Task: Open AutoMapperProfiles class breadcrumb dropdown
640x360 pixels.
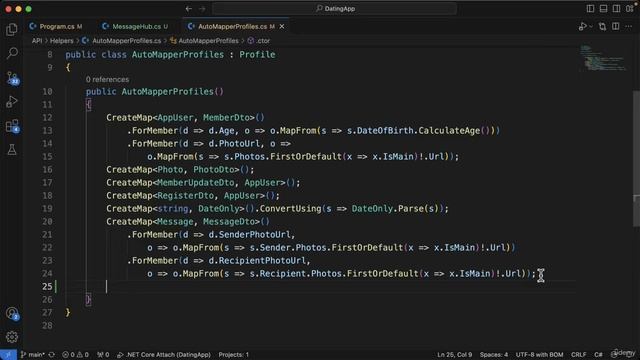Action: pyautogui.click(x=204, y=41)
